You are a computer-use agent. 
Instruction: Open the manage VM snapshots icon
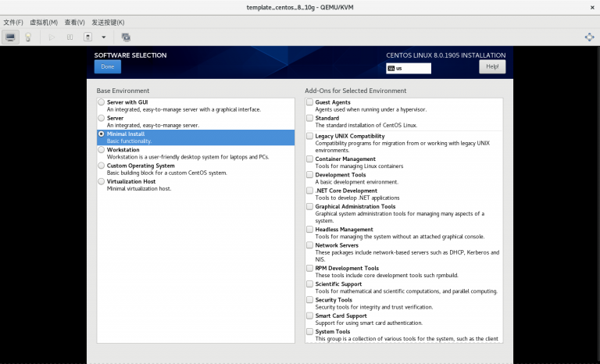point(126,37)
